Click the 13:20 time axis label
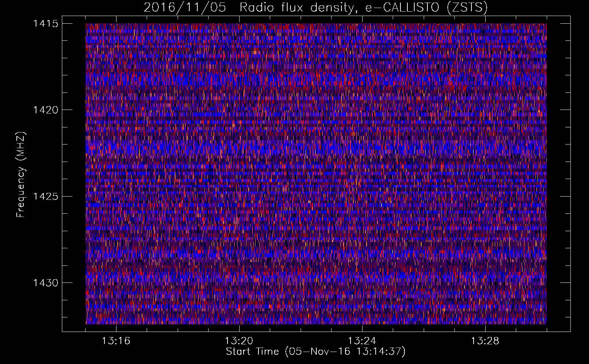The height and width of the screenshot is (364, 589). [x=239, y=341]
